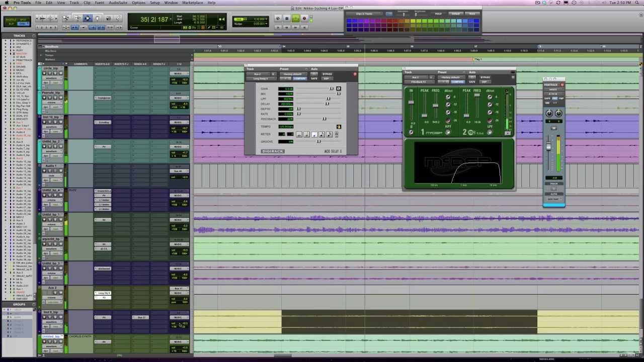Screen dimensions: 644x362
Task: Select the eighth note in Mod Delay meter
Action: (x=321, y=135)
